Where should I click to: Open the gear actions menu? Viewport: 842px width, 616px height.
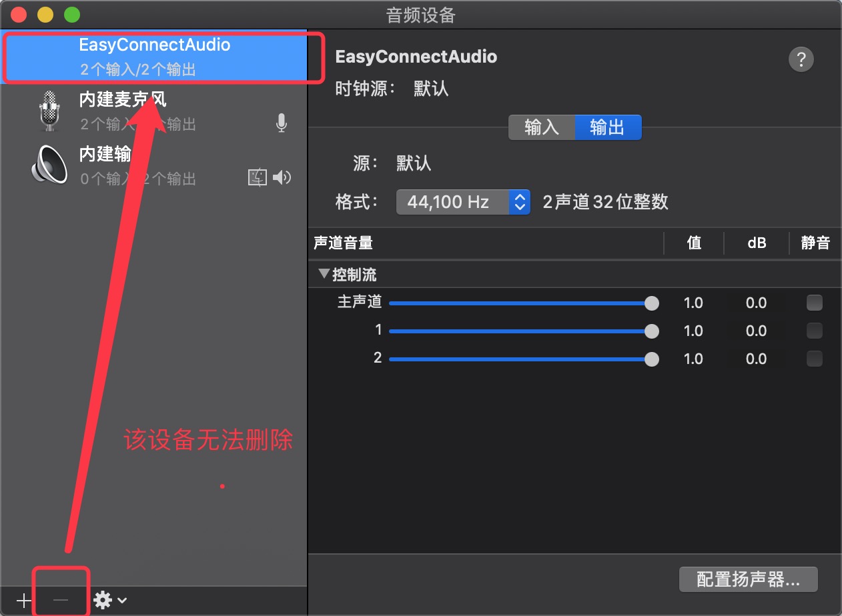coord(110,600)
